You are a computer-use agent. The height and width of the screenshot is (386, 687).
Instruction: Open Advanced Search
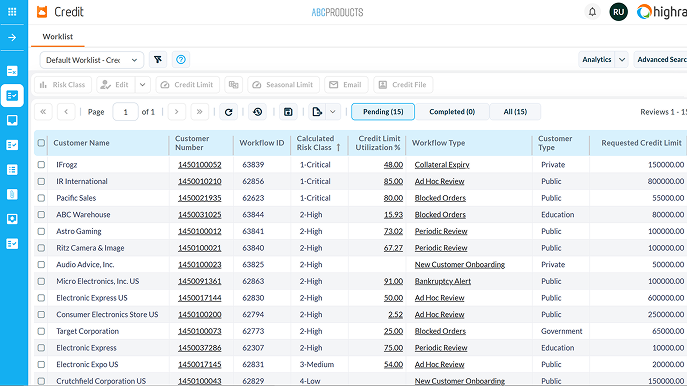(661, 60)
